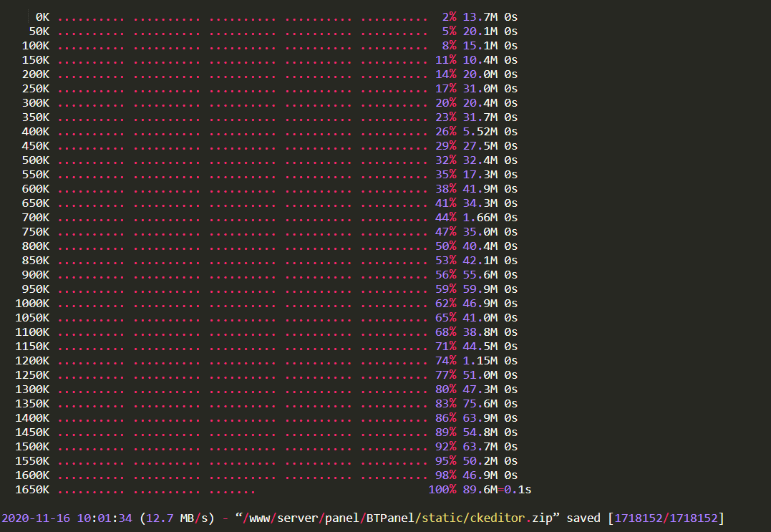Viewport: 771px width, 532px height.
Task: Select the 2020-11-16 10:01:34 timestamp
Action: [67, 518]
